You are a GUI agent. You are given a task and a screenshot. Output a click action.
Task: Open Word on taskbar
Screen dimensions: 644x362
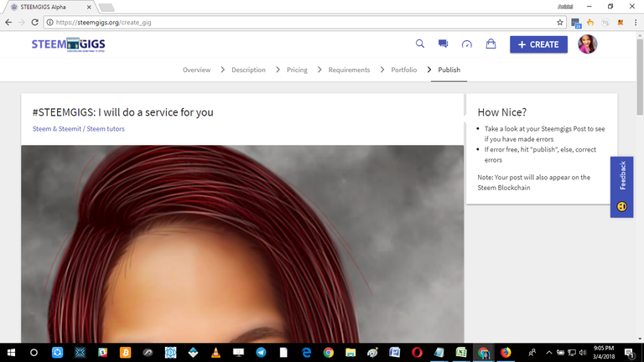(395, 353)
